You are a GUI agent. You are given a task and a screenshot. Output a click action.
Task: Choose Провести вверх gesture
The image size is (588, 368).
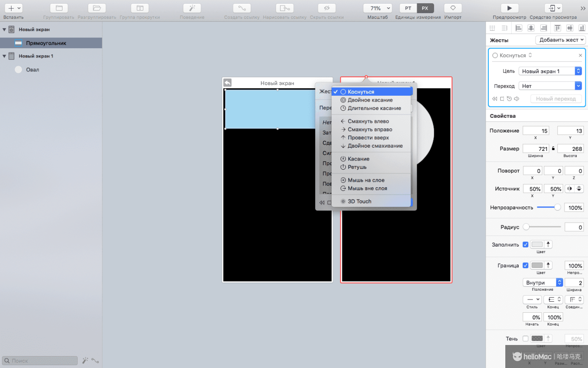(372, 138)
